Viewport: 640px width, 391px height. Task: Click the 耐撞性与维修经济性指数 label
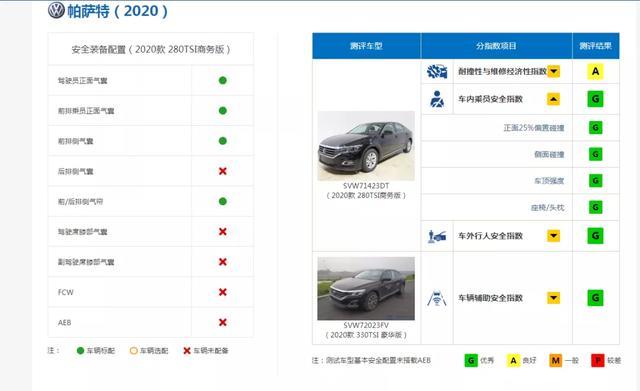pyautogui.click(x=502, y=71)
